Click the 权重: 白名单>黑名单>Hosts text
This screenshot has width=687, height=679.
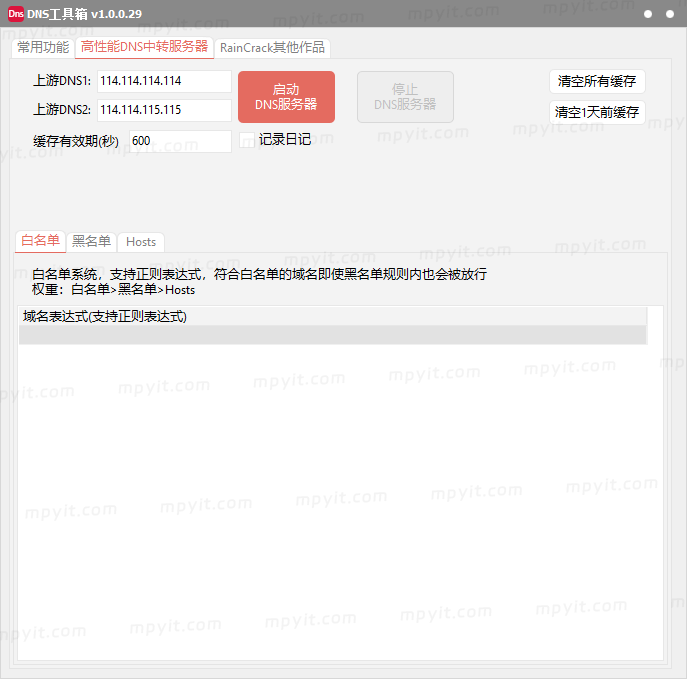(113, 290)
